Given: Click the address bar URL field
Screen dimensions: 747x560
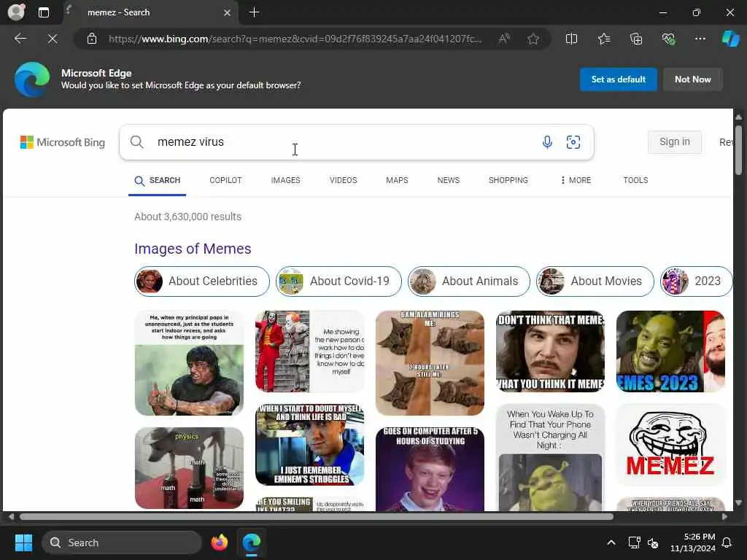Looking at the screenshot, I should [x=295, y=39].
